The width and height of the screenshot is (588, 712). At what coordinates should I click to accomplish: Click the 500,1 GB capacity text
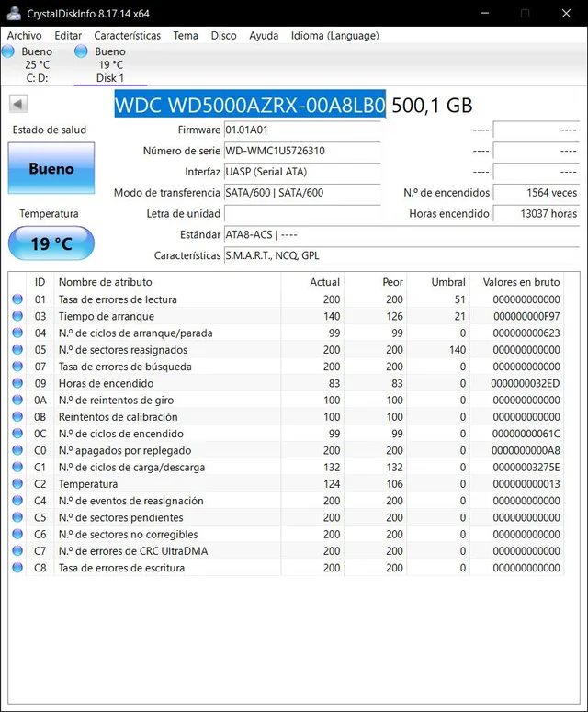pos(432,106)
